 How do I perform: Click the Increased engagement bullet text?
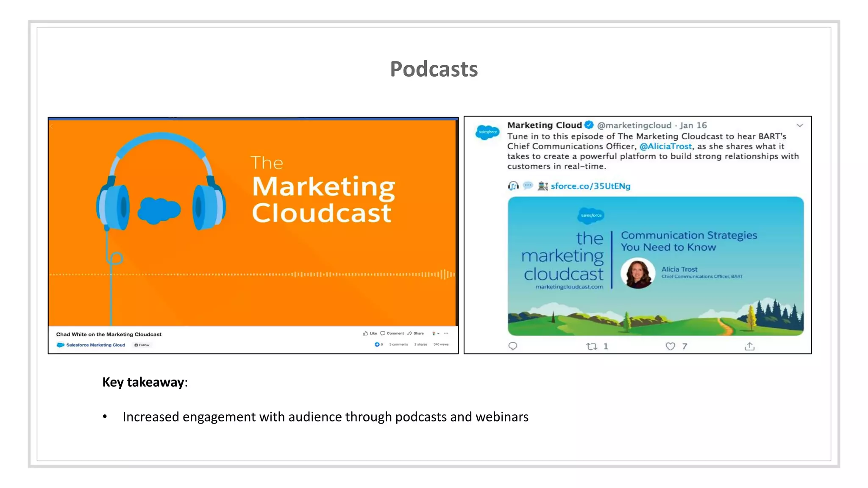[x=325, y=417]
